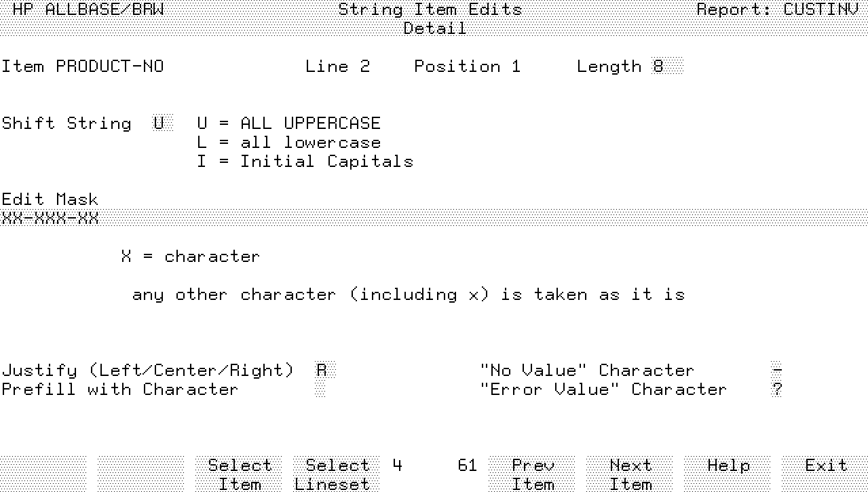
Task: Click the Prefill with Character field
Action: [320, 390]
